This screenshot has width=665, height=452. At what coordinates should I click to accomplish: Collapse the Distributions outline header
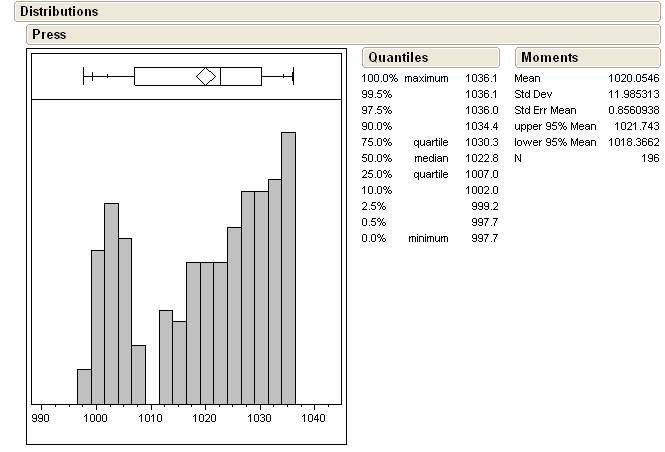click(59, 12)
